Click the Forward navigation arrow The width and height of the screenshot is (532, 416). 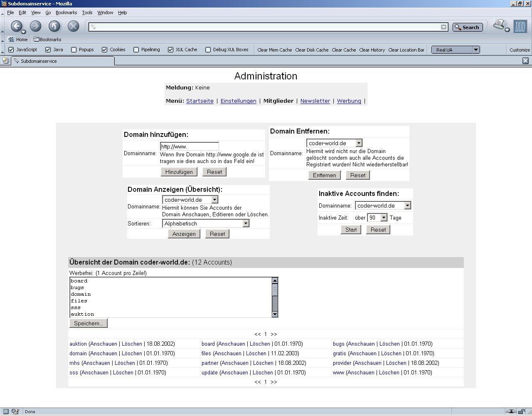pyautogui.click(x=36, y=26)
